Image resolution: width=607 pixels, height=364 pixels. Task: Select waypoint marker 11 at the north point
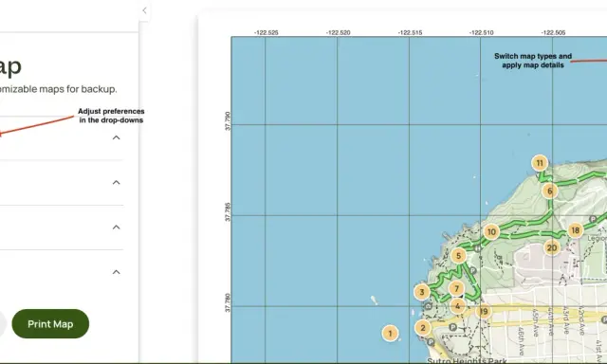point(540,163)
